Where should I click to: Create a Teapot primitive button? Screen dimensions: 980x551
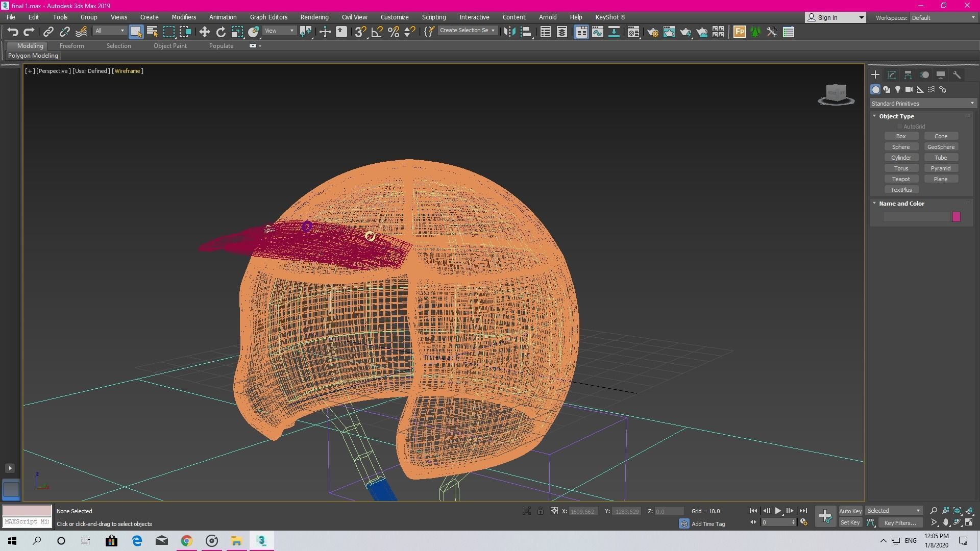pos(901,179)
